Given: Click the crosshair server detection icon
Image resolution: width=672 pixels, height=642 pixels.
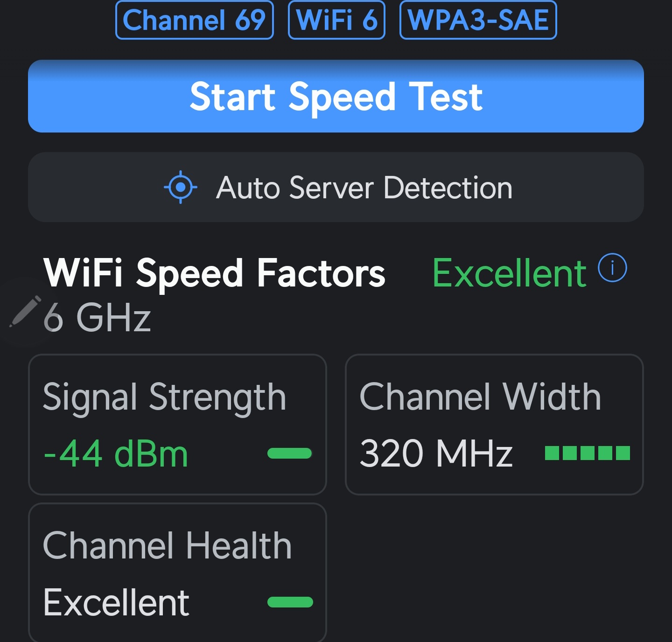Looking at the screenshot, I should [x=181, y=188].
